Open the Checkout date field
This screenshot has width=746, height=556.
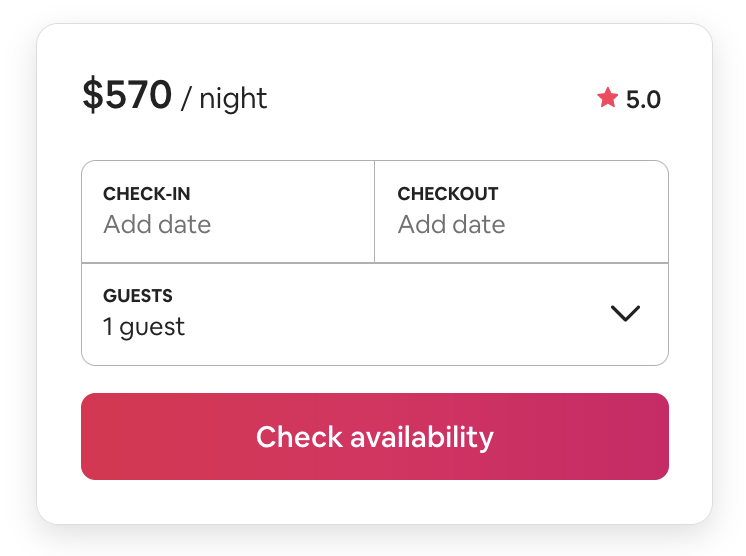521,211
